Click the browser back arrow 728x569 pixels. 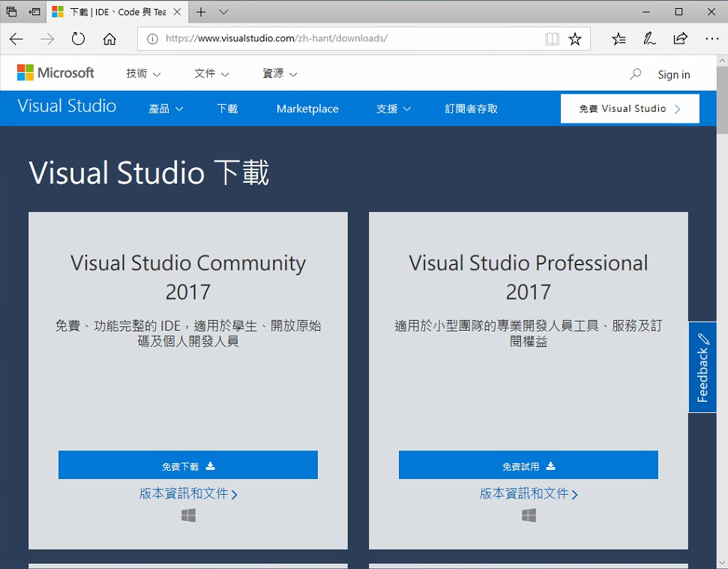click(16, 39)
